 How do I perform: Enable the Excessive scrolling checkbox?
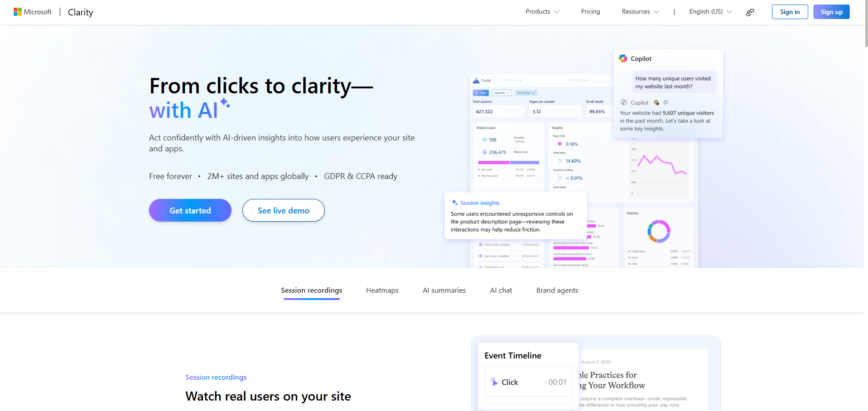coord(560,178)
